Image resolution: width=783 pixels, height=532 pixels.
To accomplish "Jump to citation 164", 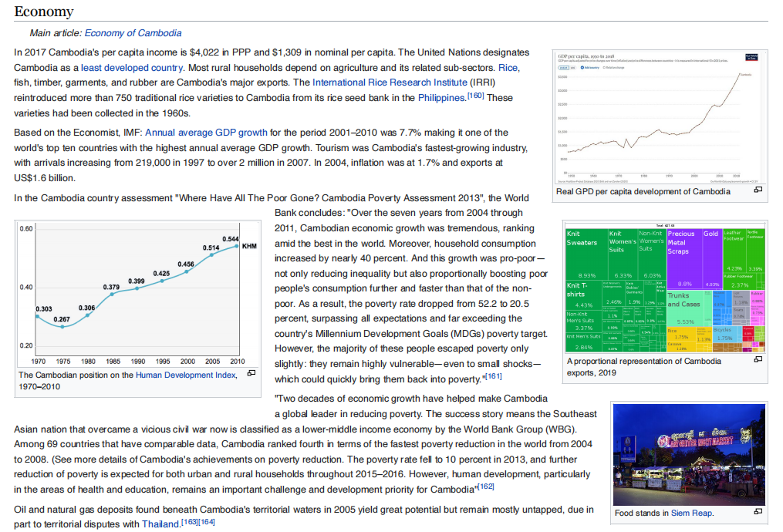I will tap(207, 522).
